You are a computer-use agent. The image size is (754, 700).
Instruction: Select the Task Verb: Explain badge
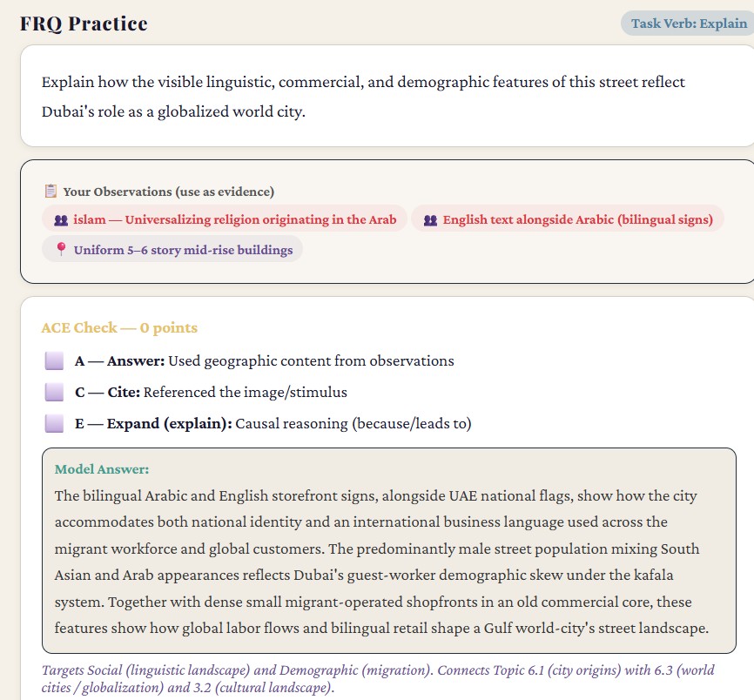pos(689,24)
